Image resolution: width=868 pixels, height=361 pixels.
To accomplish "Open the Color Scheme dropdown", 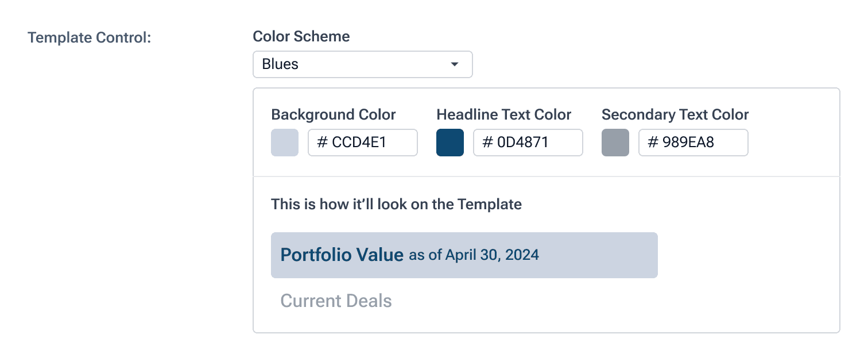I will coord(362,64).
